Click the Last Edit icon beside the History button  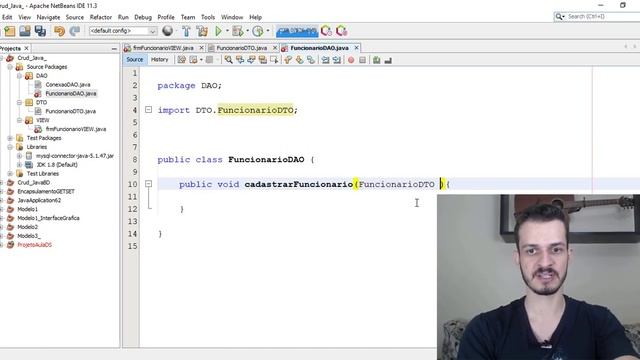(182, 60)
